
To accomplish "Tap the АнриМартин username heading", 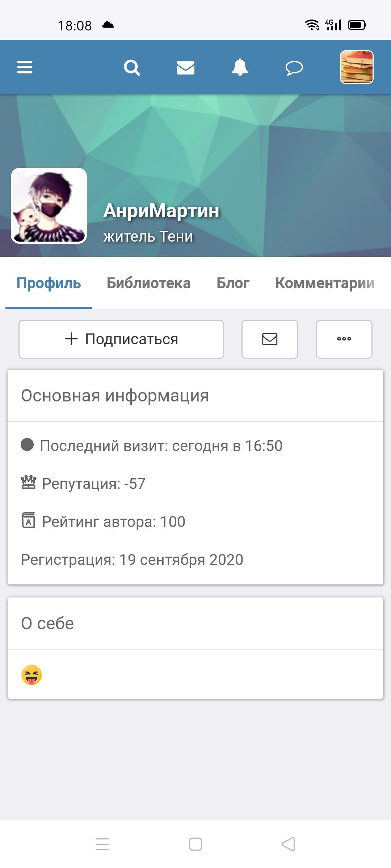I will click(161, 210).
